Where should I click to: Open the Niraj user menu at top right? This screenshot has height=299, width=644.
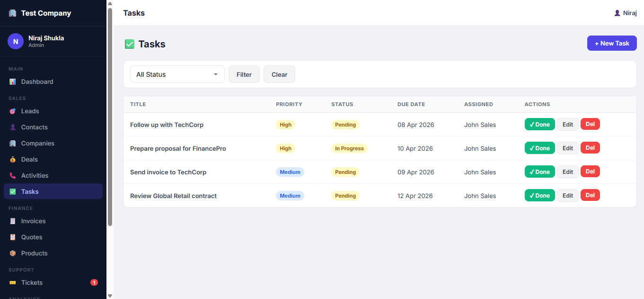click(x=625, y=13)
